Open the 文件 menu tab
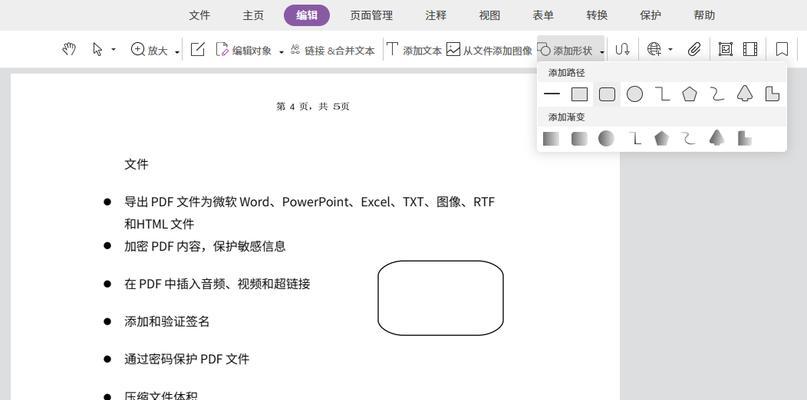This screenshot has width=807, height=400. click(x=199, y=15)
